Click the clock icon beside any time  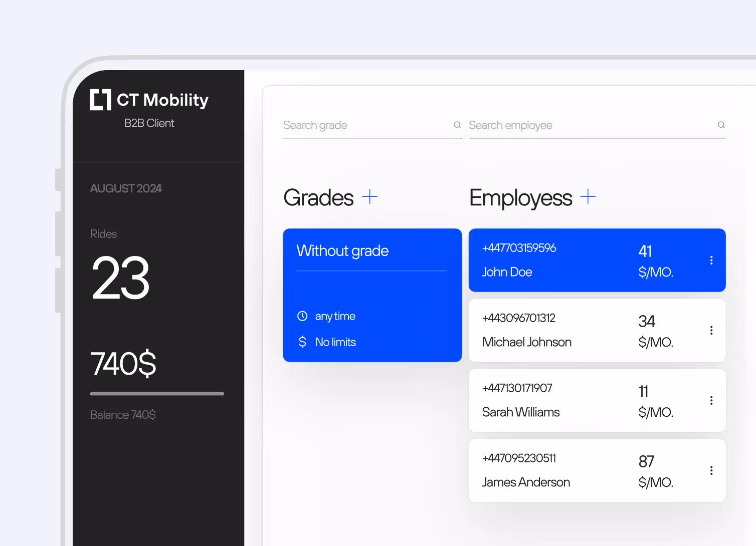tap(302, 316)
